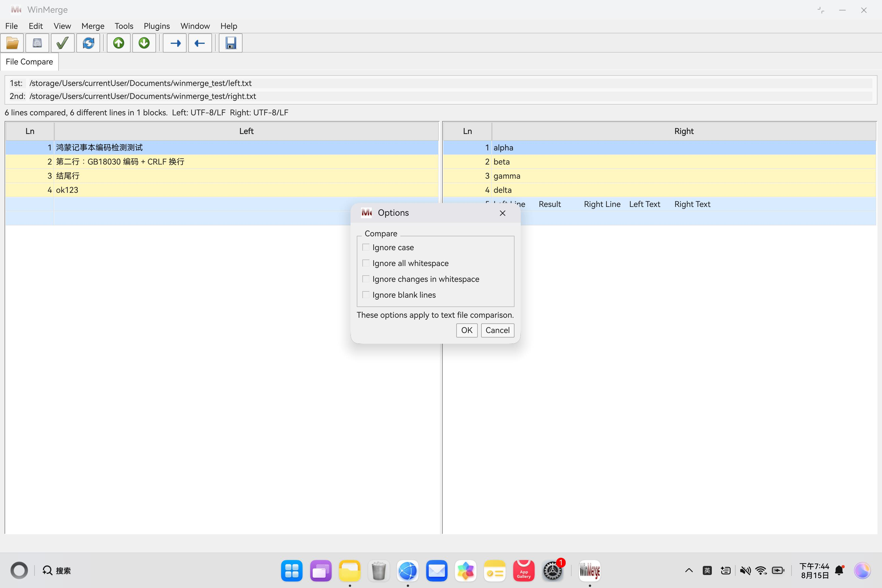Image resolution: width=882 pixels, height=588 pixels.
Task: Enable the Ignore case checkbox
Action: 366,248
